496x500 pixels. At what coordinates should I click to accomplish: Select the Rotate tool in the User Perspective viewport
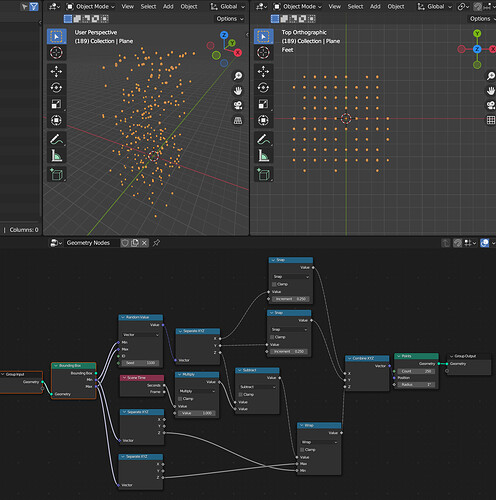coord(56,88)
